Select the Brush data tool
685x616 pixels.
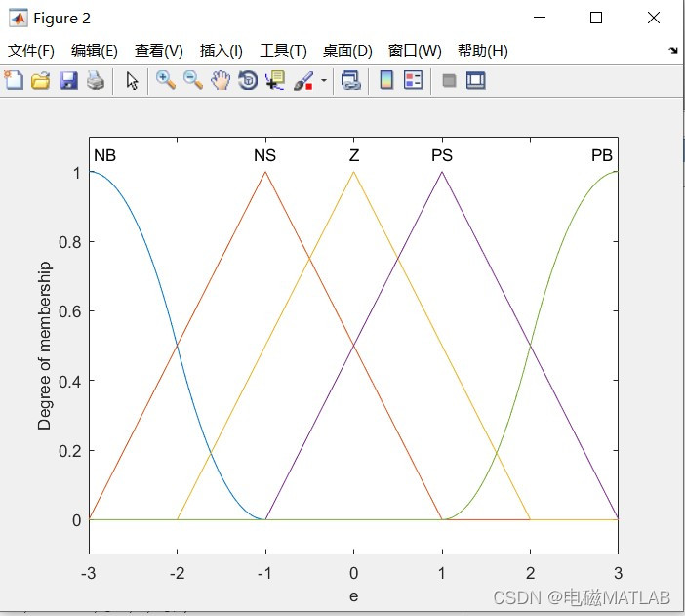click(x=303, y=81)
